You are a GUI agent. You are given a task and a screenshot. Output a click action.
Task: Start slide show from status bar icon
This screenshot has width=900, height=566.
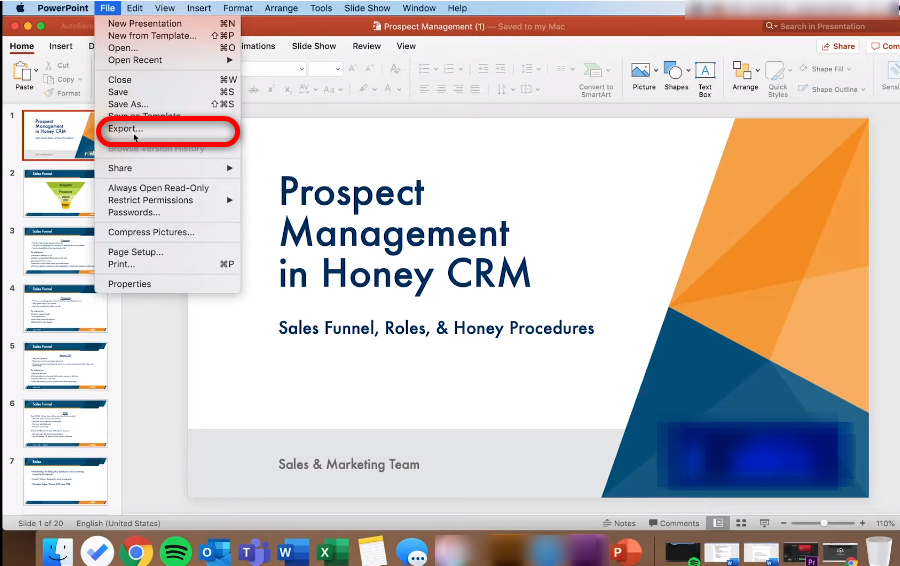764,523
